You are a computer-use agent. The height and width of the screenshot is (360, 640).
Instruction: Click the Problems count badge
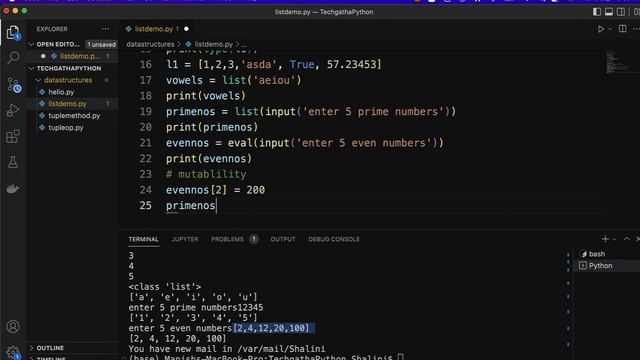pos(253,239)
